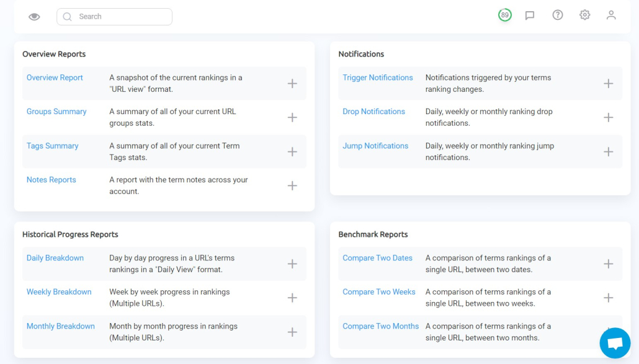Screen dimensions: 639x364
Task: Open the Monthly Breakdown link
Action: pos(60,326)
